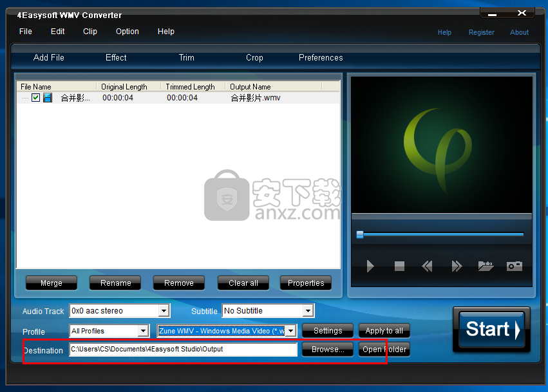548x392 pixels.
Task: Open the Crop tool
Action: 254,58
